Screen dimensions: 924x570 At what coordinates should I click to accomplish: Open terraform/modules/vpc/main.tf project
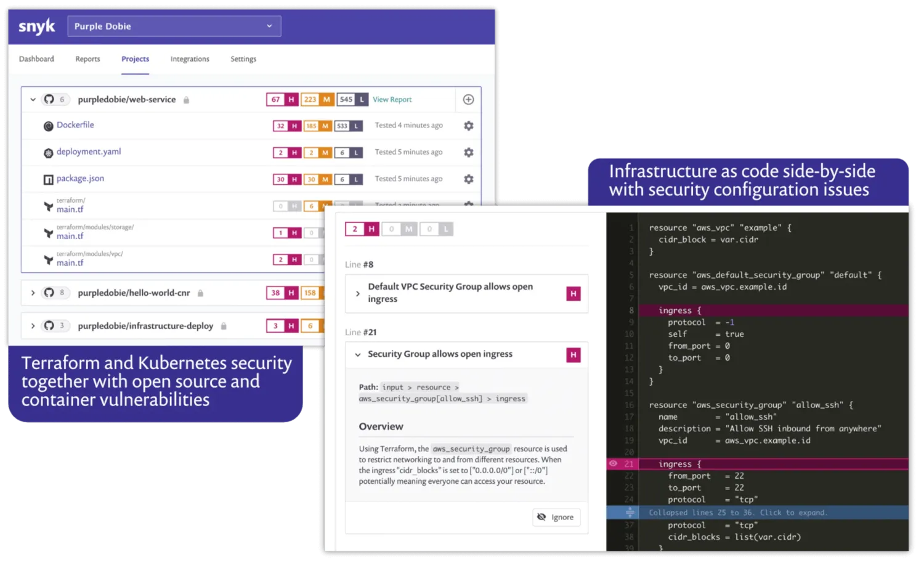pyautogui.click(x=70, y=263)
